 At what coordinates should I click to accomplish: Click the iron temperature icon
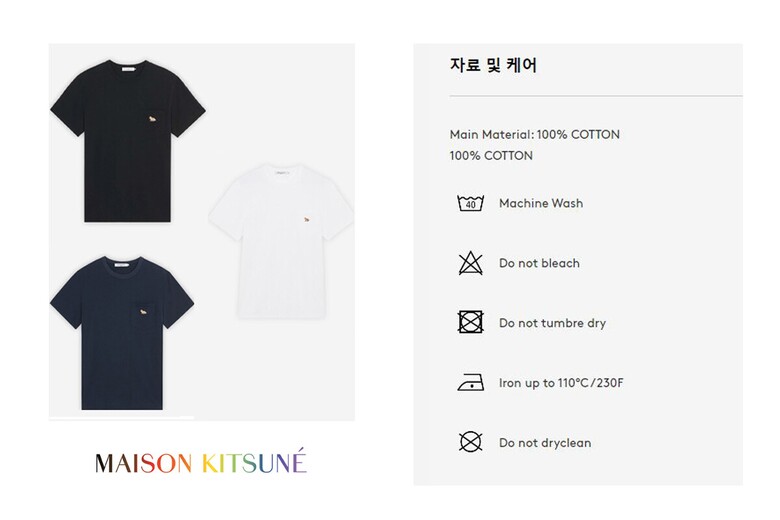(x=471, y=383)
